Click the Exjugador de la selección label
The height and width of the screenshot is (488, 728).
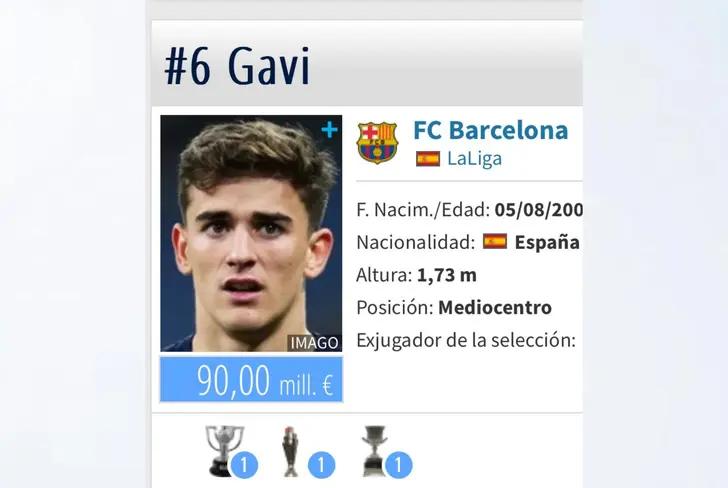pyautogui.click(x=466, y=340)
